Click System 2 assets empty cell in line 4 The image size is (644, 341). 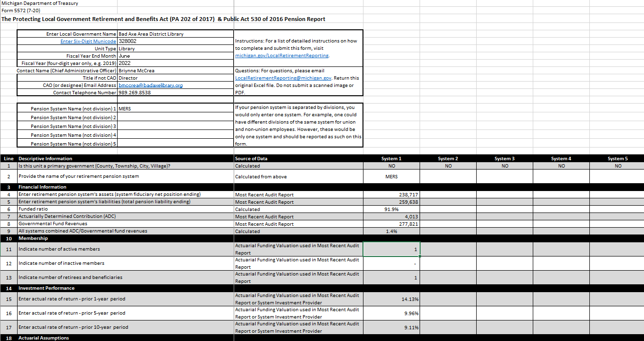tap(448, 194)
